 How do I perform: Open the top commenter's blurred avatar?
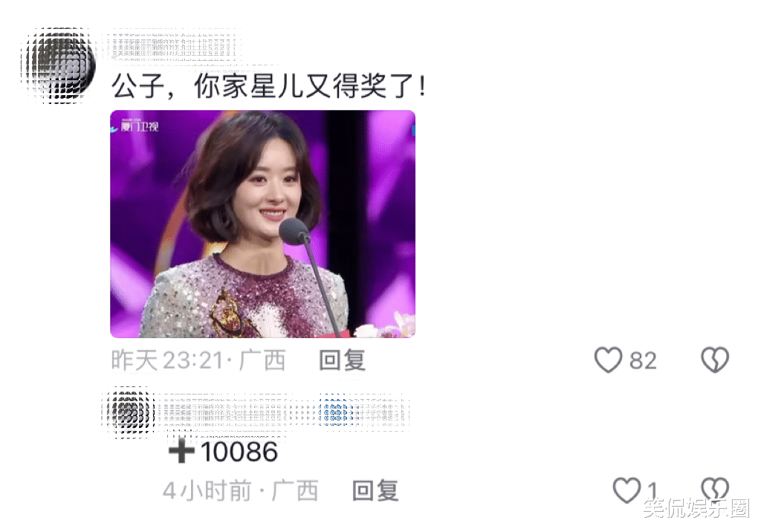(59, 65)
